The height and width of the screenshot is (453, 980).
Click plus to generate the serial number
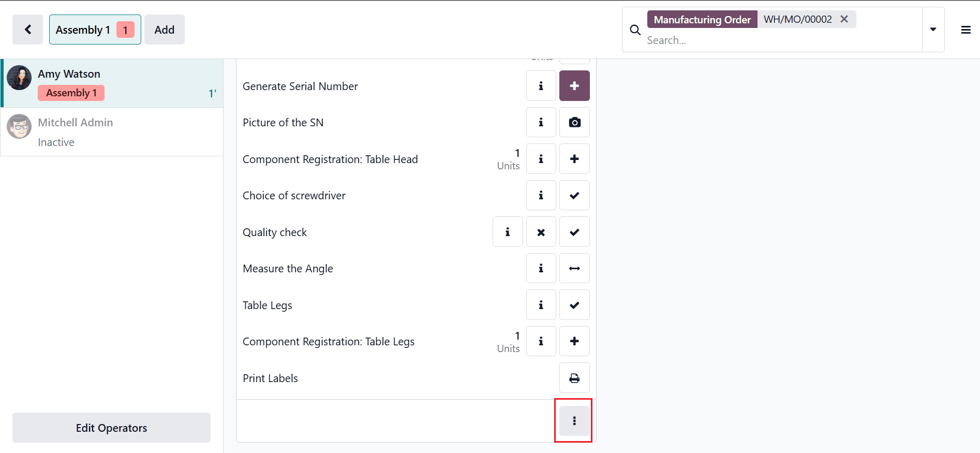tap(574, 86)
